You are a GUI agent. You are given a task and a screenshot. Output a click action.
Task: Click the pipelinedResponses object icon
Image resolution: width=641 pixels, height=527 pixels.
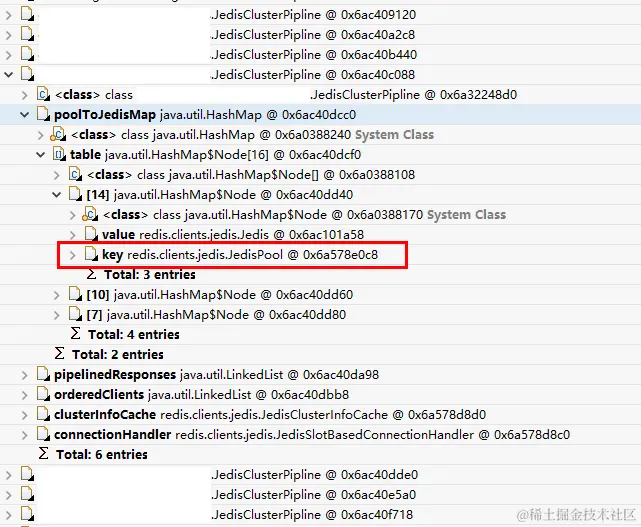click(43, 374)
